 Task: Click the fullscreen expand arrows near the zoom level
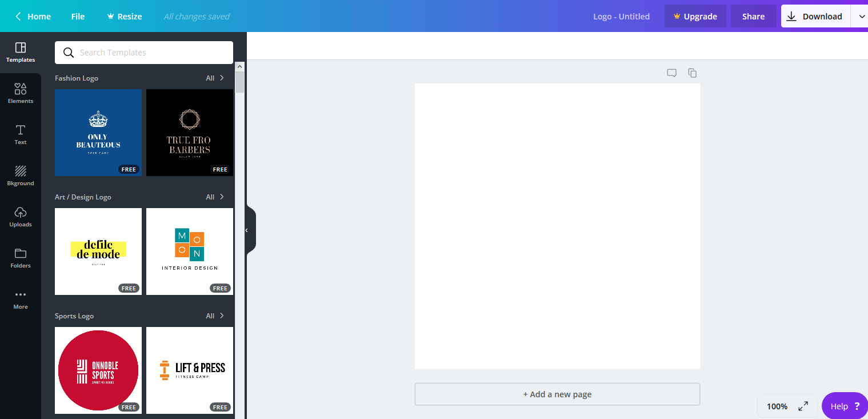(803, 406)
